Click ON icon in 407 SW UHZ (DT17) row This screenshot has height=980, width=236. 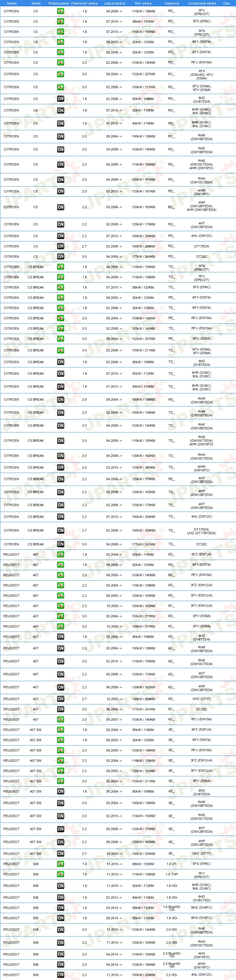[60, 853]
